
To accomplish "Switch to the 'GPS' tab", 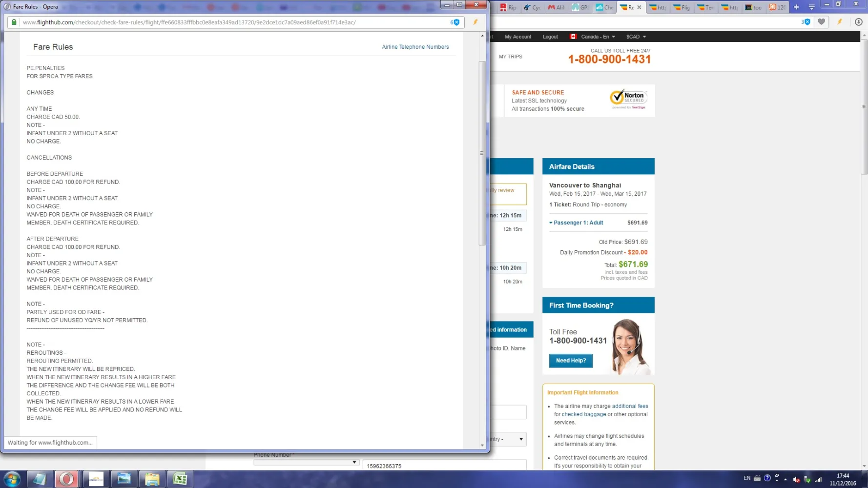I will point(581,7).
